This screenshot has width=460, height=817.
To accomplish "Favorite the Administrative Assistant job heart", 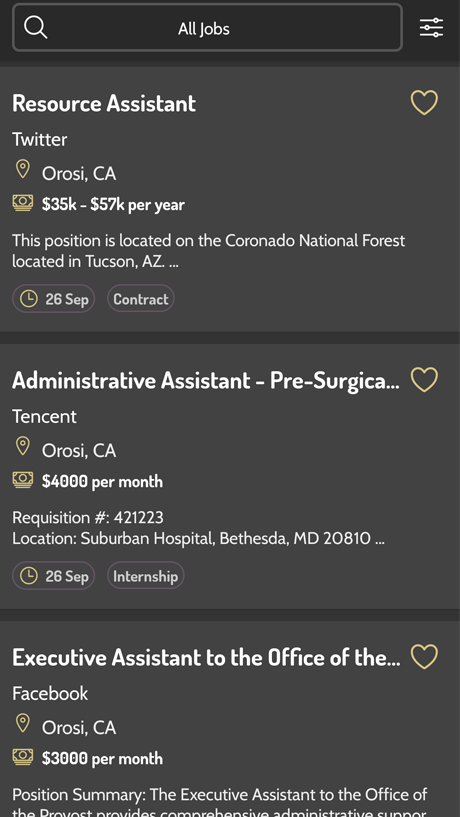I will (x=424, y=380).
